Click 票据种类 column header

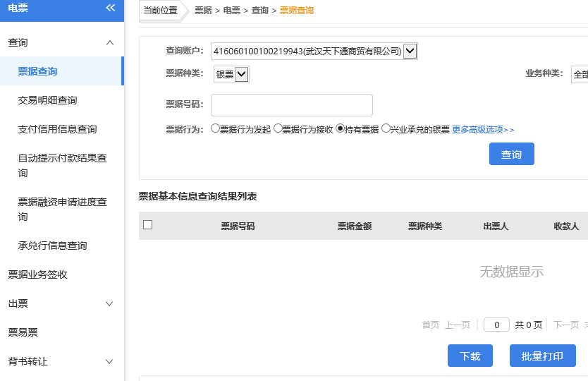[x=425, y=226]
